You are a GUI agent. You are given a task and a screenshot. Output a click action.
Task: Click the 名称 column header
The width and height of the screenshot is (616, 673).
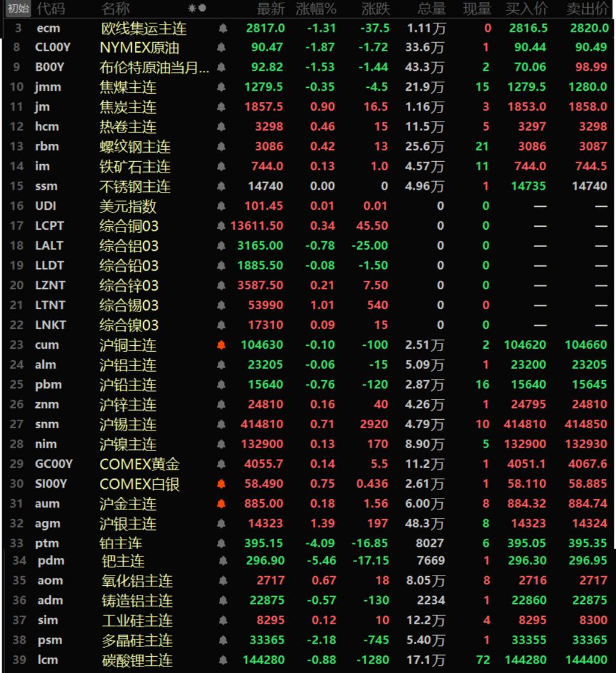[x=115, y=8]
